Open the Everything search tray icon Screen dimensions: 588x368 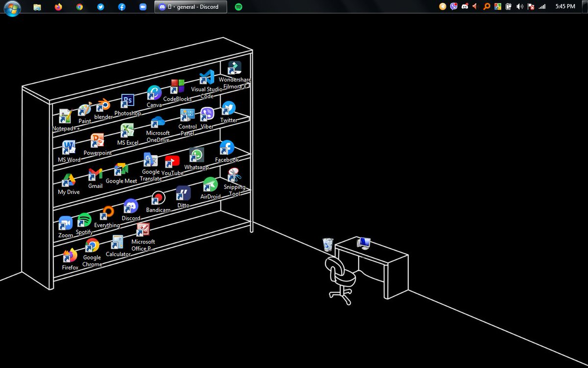(x=487, y=6)
